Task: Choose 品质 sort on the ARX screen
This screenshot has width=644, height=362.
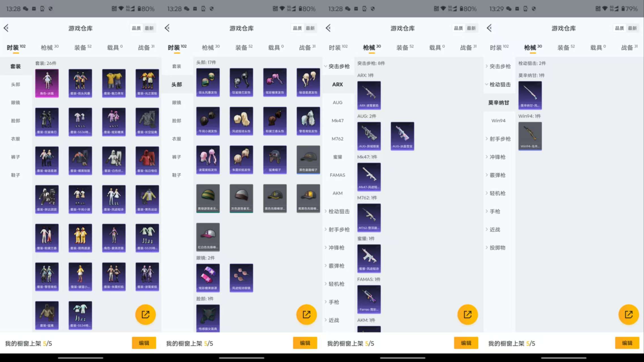Action: [x=458, y=28]
